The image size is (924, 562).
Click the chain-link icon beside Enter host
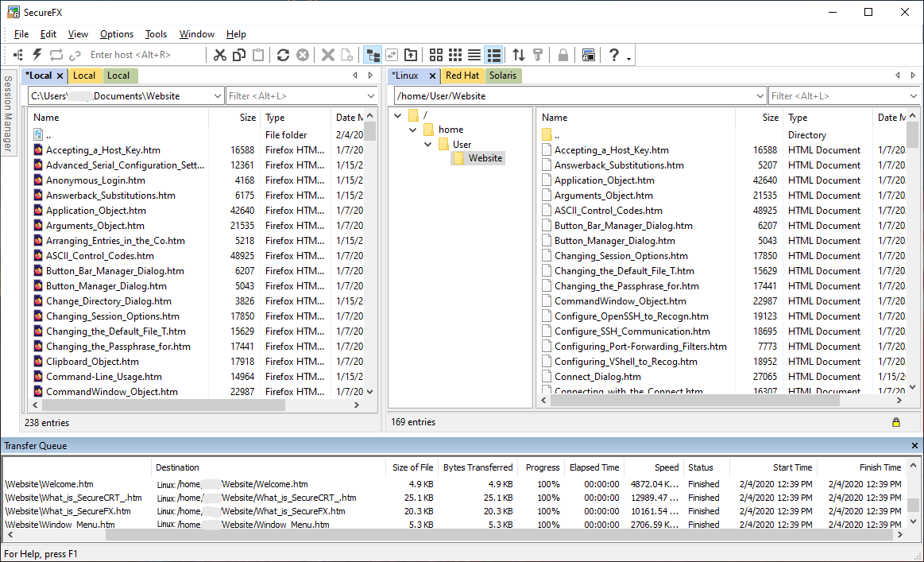coord(75,55)
